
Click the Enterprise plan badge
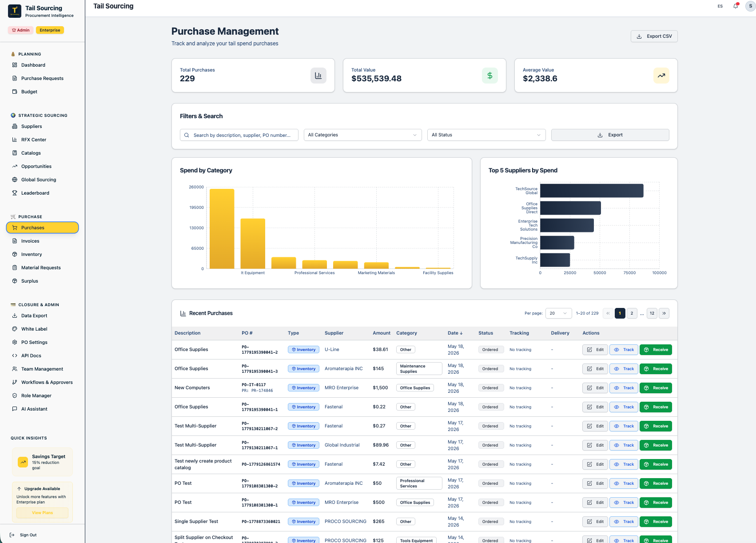point(50,30)
